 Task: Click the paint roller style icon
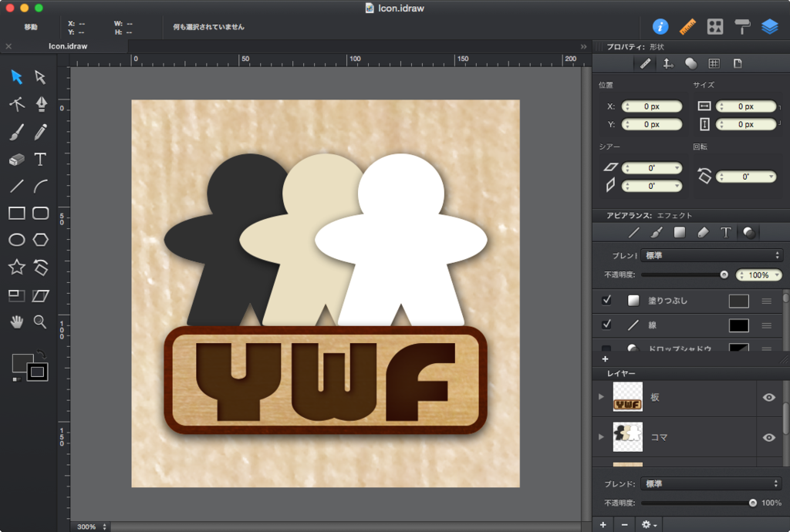pyautogui.click(x=742, y=27)
